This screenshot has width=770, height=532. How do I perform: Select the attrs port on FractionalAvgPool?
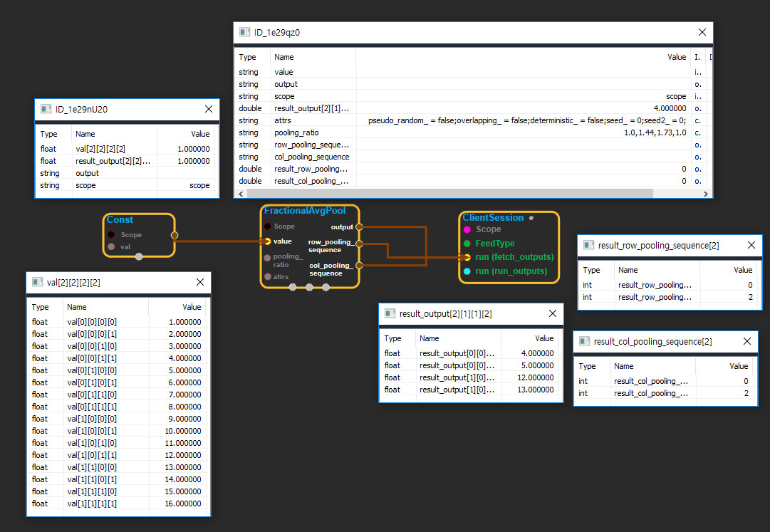click(268, 276)
